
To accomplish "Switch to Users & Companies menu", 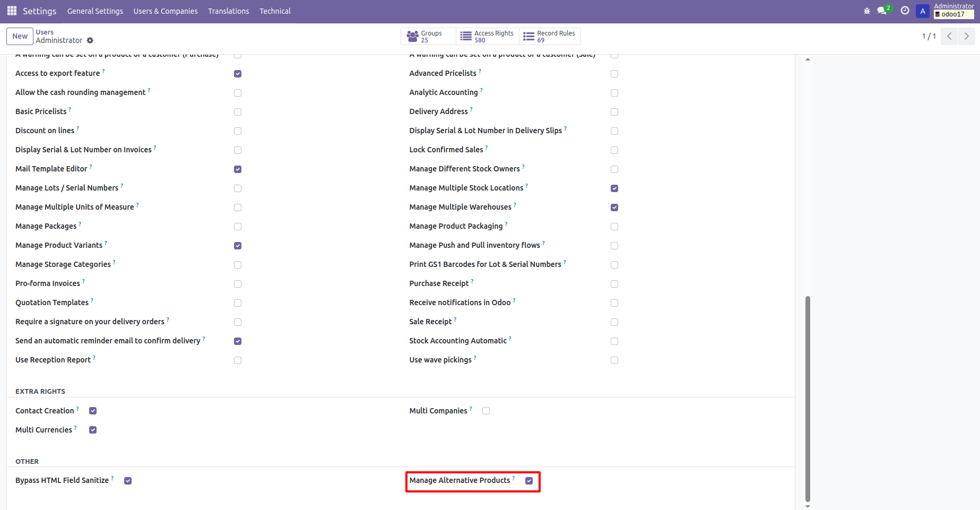I will (x=165, y=11).
